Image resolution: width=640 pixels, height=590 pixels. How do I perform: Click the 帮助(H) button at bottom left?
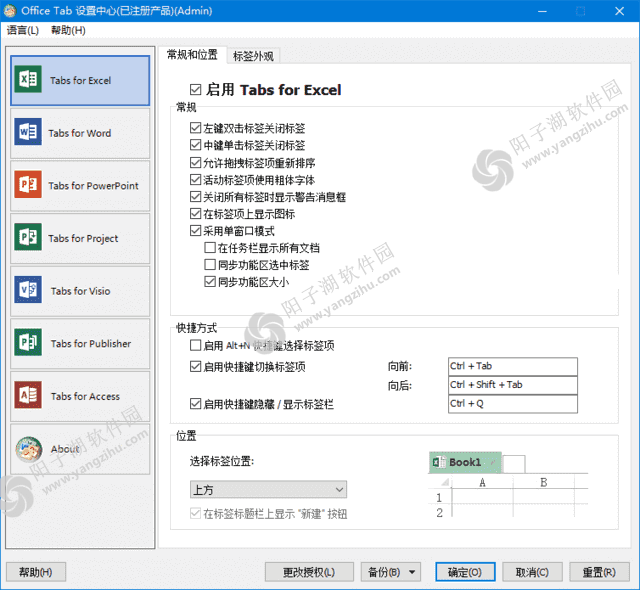[36, 572]
